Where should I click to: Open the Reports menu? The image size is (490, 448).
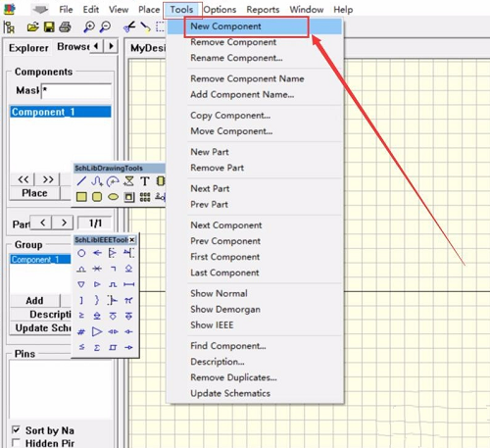[x=263, y=10]
